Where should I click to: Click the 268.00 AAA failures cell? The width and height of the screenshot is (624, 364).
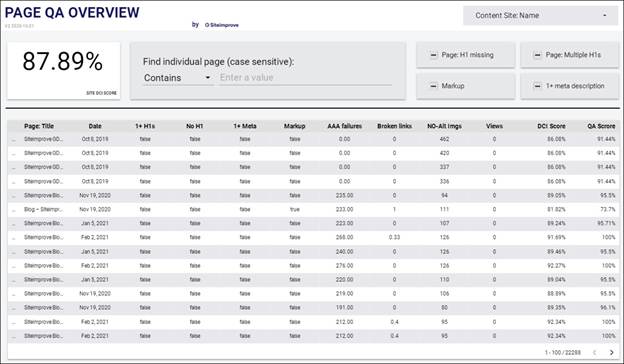(345, 237)
